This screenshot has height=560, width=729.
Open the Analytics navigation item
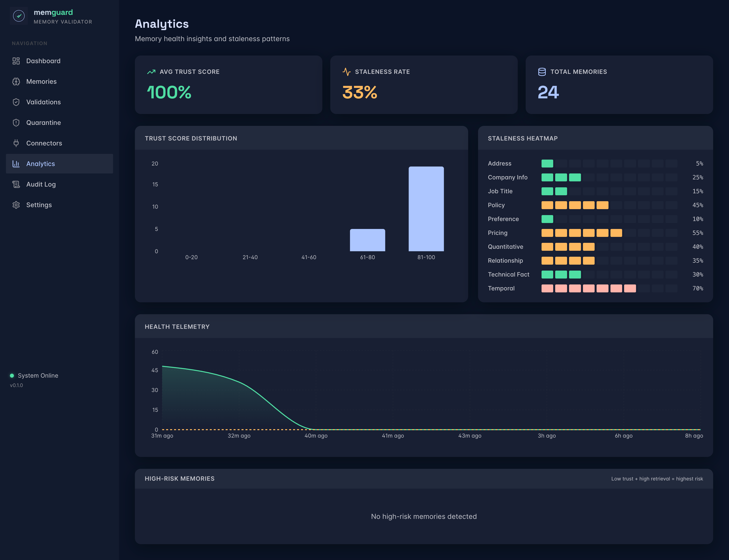tap(40, 164)
